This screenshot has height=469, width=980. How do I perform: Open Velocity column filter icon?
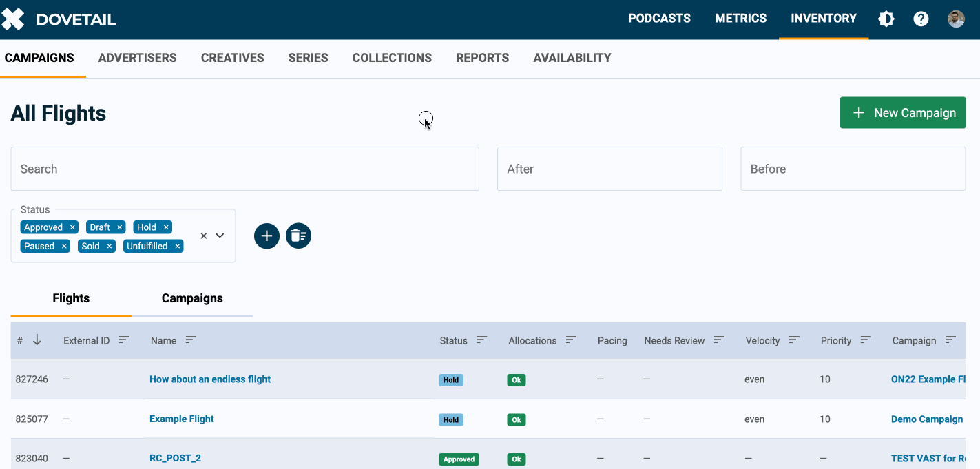pos(794,340)
